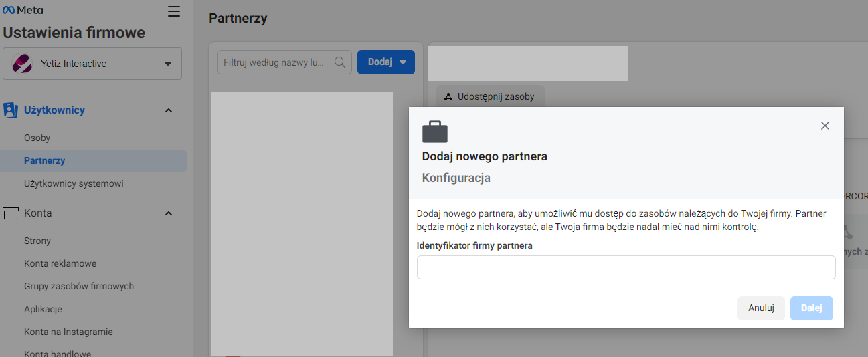Focus the Identyfikator firmy partnera field
The image size is (868, 357).
[x=626, y=267]
